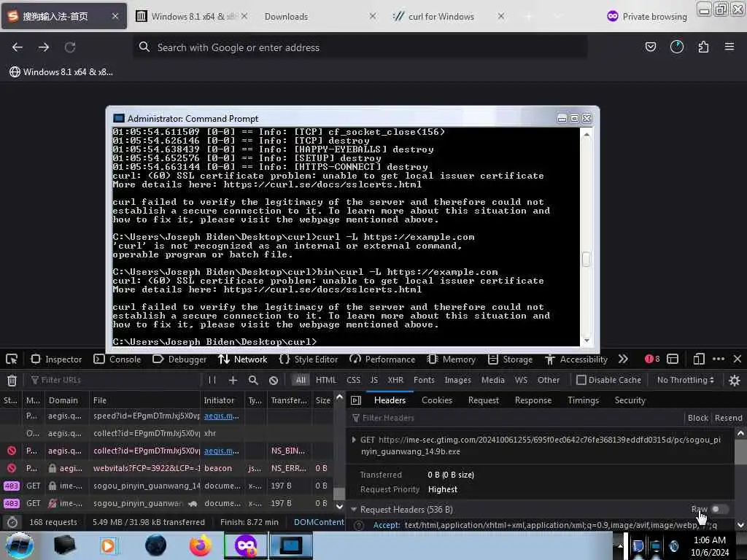Click the perf analysis stopwatch icon in the status bar
The height and width of the screenshot is (560, 747).
tap(12, 522)
